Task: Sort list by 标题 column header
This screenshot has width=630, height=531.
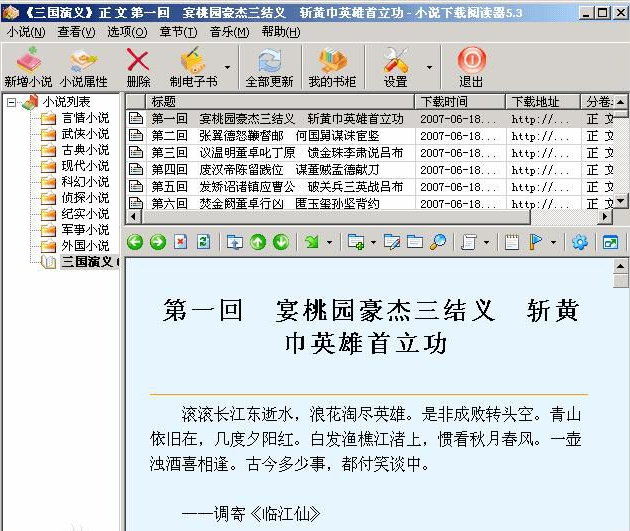Action: pyautogui.click(x=280, y=102)
